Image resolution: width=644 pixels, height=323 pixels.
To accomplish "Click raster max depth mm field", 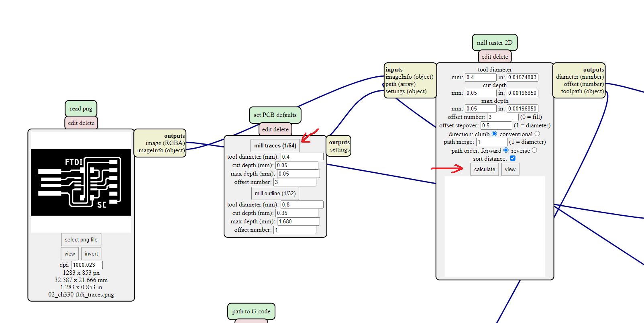I will (481, 108).
